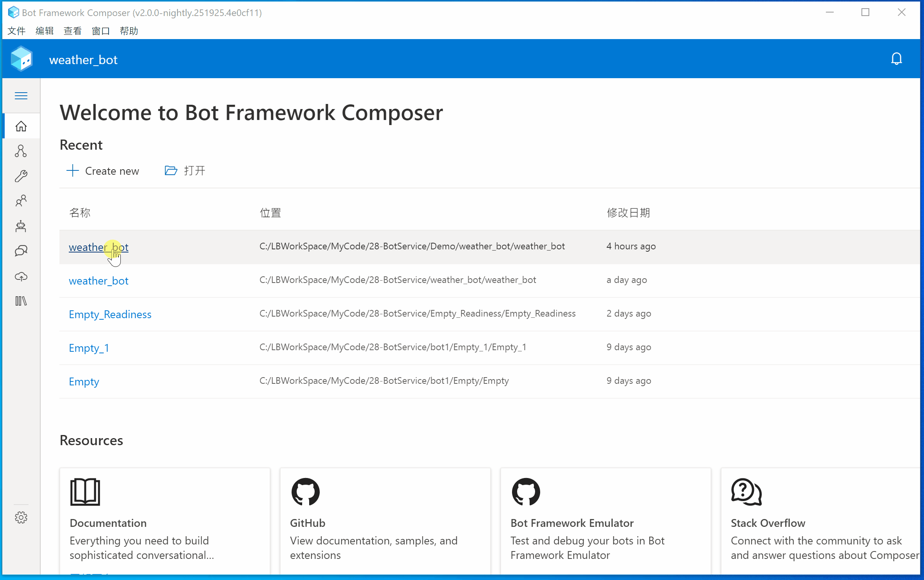Image resolution: width=924 pixels, height=580 pixels.
Task: Open the Design dialog flow icon
Action: (x=21, y=151)
